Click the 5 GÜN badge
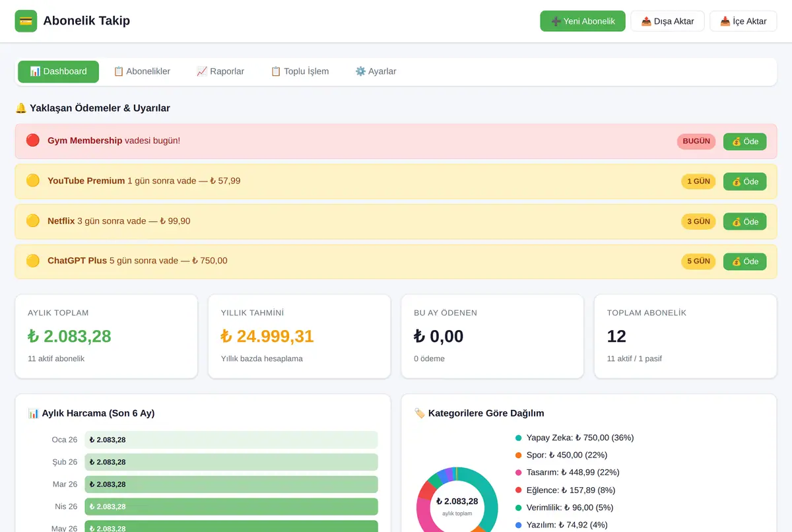 (x=698, y=261)
